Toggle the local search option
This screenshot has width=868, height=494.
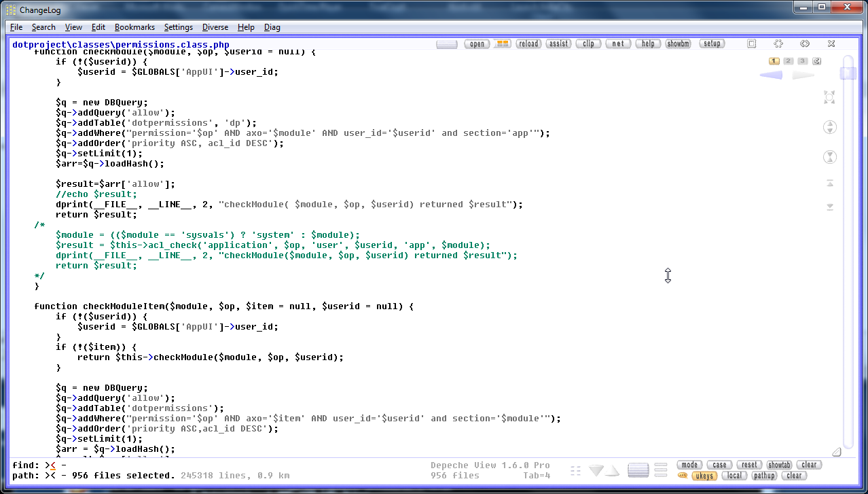coord(734,476)
